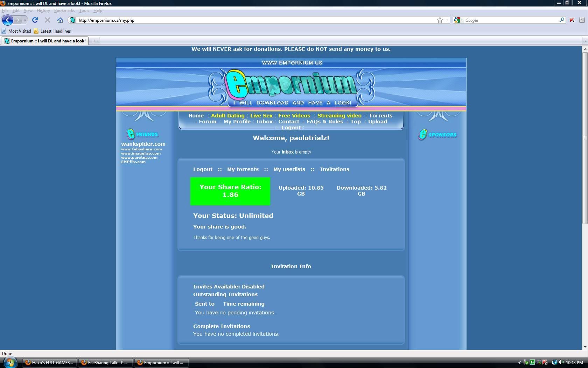Open the View menu
Screen dimensions: 588x368
(28, 11)
